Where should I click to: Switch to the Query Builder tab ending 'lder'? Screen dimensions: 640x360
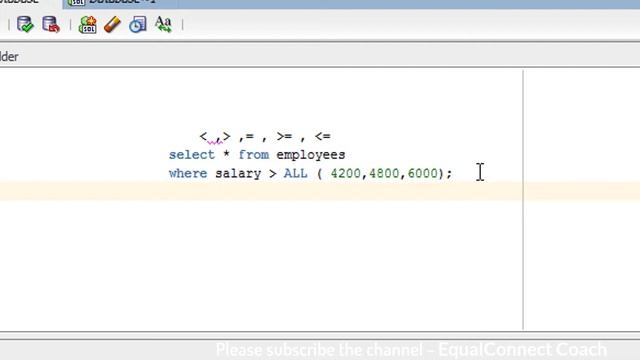(x=9, y=57)
